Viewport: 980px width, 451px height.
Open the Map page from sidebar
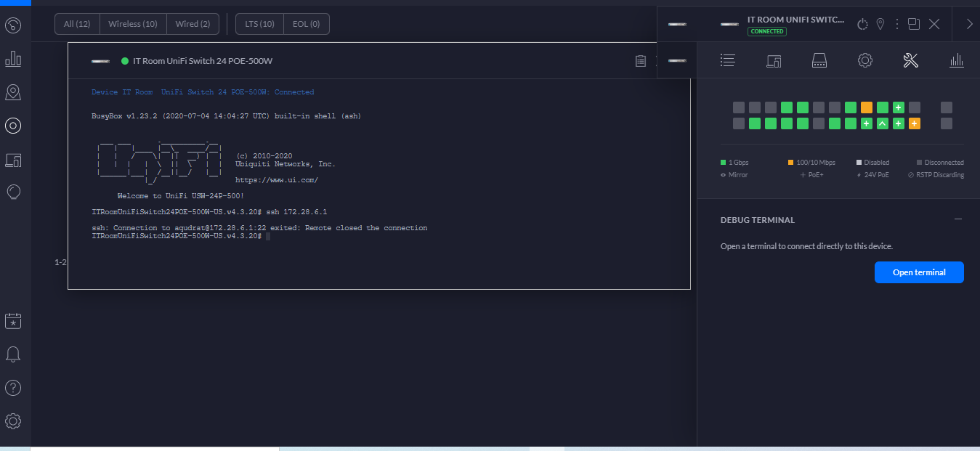pos(13,92)
